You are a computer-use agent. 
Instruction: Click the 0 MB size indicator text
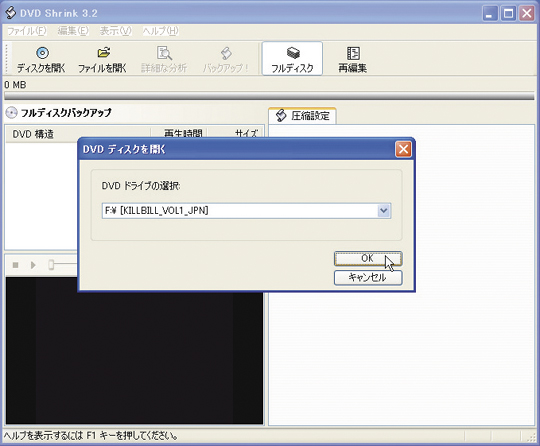click(15, 85)
